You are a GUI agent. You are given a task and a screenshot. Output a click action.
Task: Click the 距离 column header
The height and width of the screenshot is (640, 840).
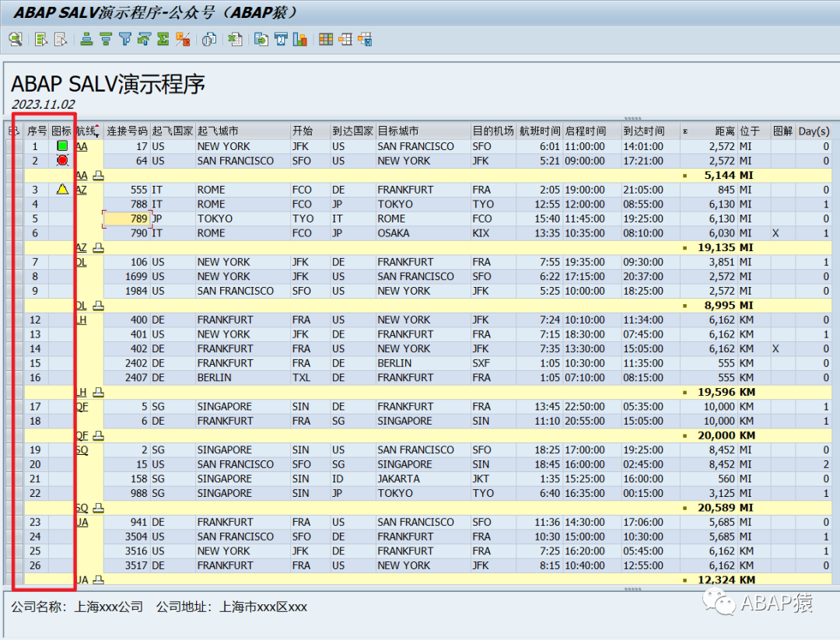(x=709, y=131)
